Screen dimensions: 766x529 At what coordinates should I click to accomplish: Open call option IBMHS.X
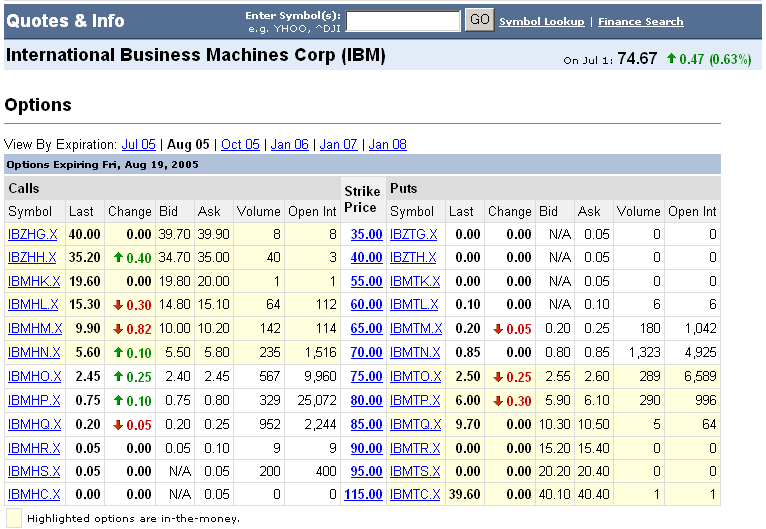[34, 471]
